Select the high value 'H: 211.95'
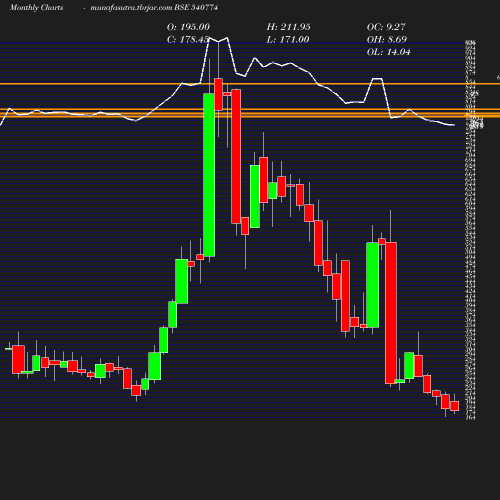The width and height of the screenshot is (500, 500). (x=289, y=27)
